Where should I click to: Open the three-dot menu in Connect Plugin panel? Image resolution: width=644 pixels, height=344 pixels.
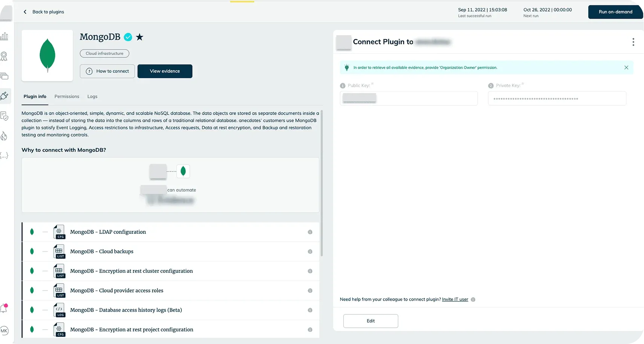click(x=633, y=42)
